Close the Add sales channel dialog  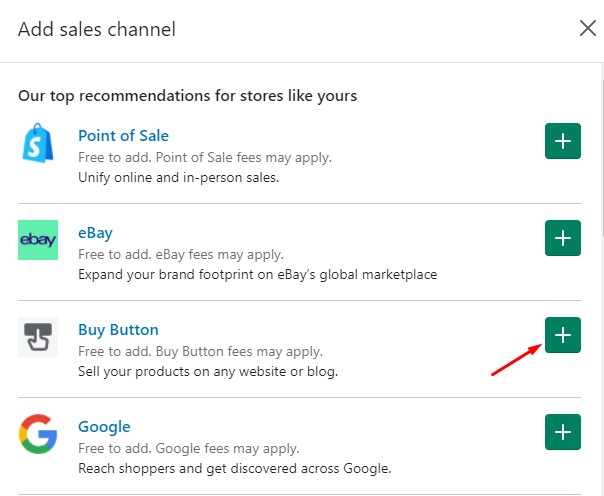click(588, 28)
